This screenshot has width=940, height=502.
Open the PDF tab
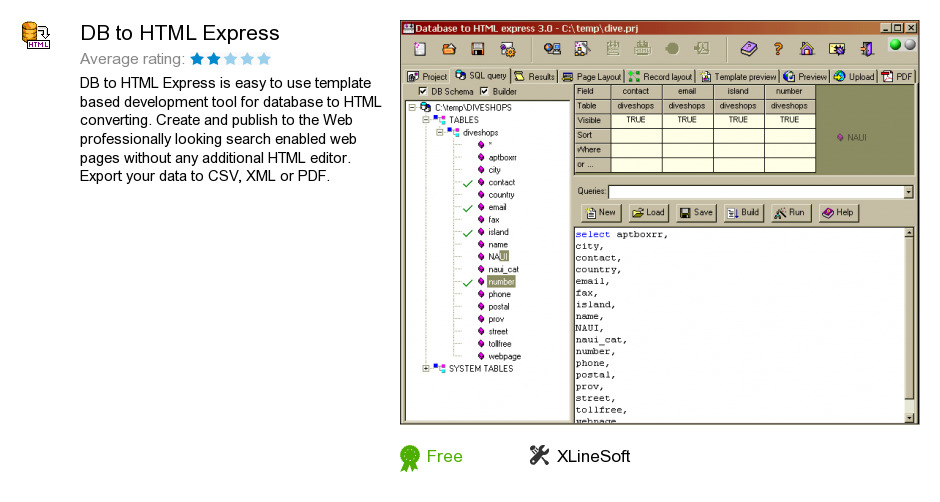pos(897,76)
